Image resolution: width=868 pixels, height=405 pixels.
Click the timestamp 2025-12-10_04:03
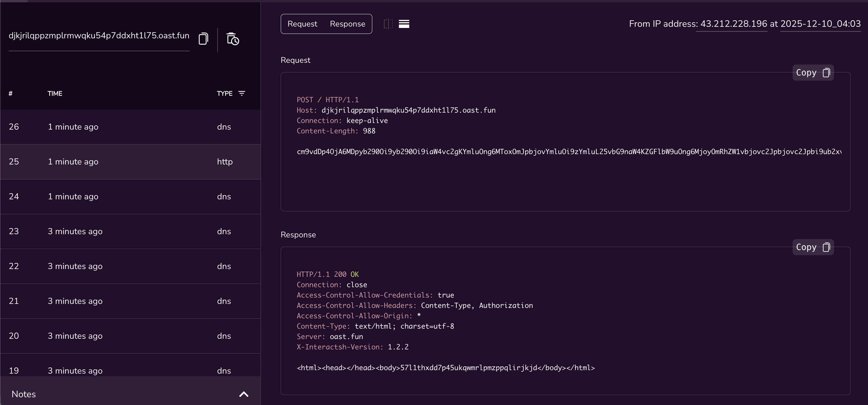[x=821, y=24]
